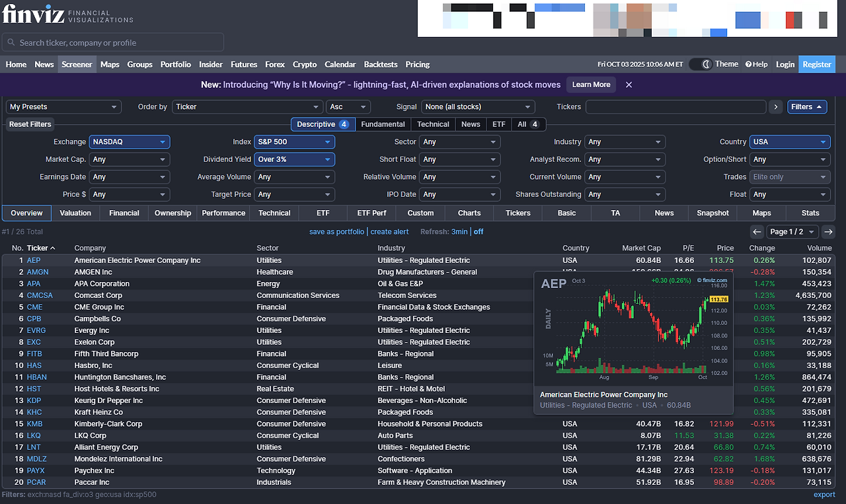Click the Login link
Viewport: 846px width, 504px height.
(785, 64)
